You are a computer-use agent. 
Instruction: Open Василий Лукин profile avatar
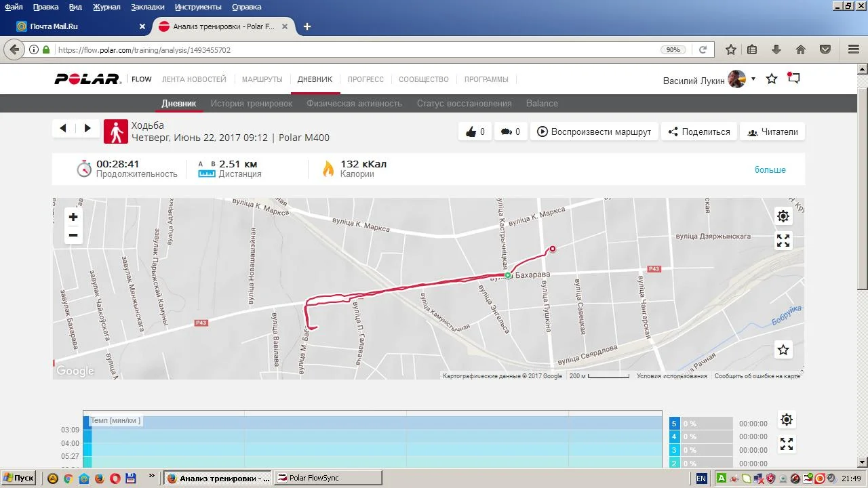[x=736, y=79]
